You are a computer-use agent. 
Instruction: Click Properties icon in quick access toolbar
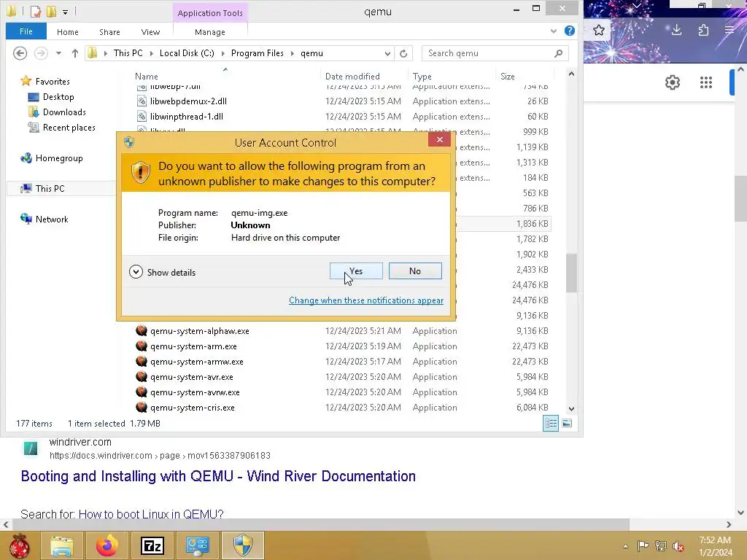point(35,11)
